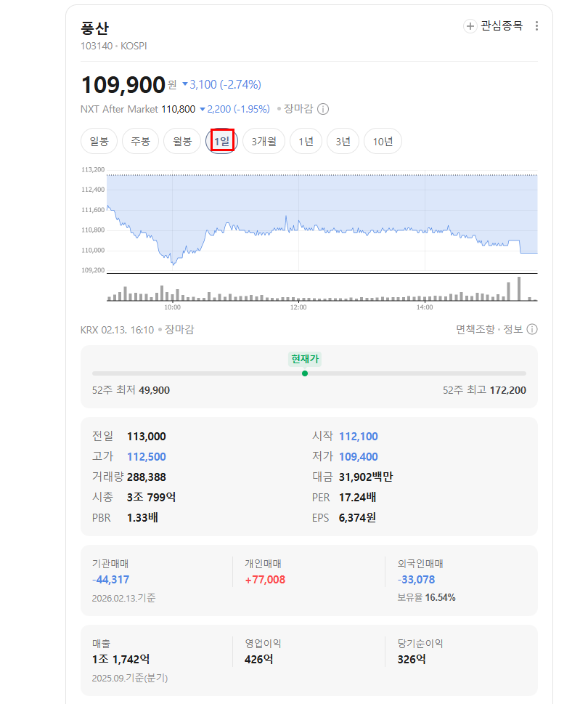Click the 전일 value 113,000
588x704 pixels.
(146, 437)
